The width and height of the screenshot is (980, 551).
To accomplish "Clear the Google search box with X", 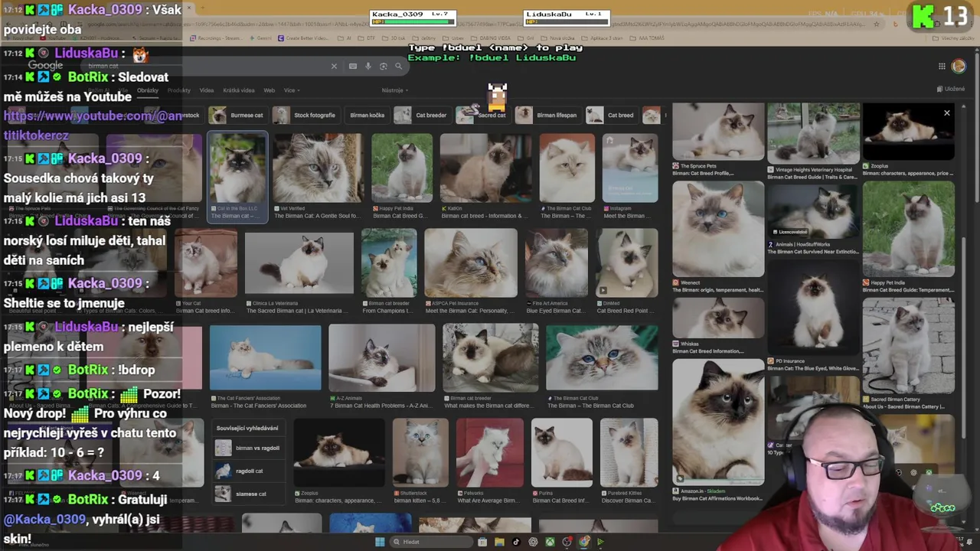I will tap(334, 67).
